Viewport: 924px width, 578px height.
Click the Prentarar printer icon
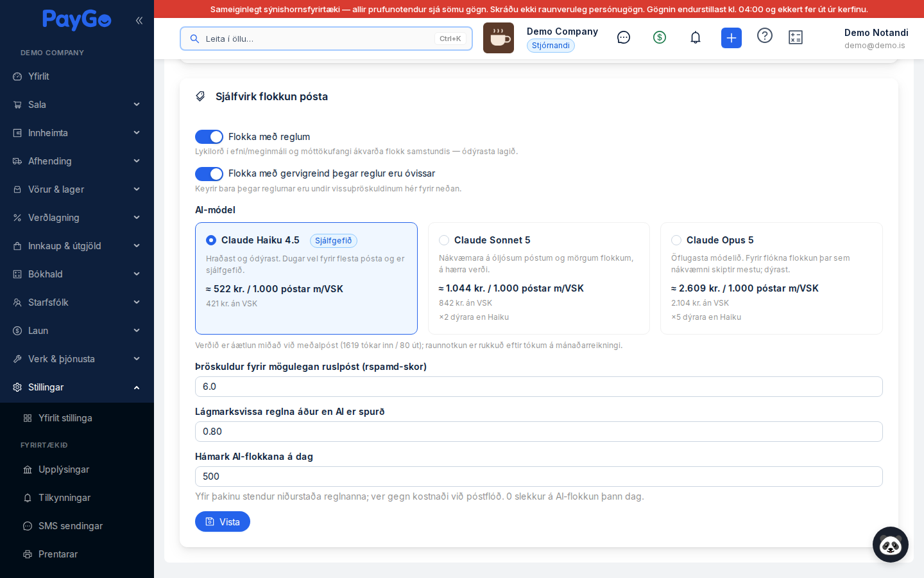[x=28, y=554]
